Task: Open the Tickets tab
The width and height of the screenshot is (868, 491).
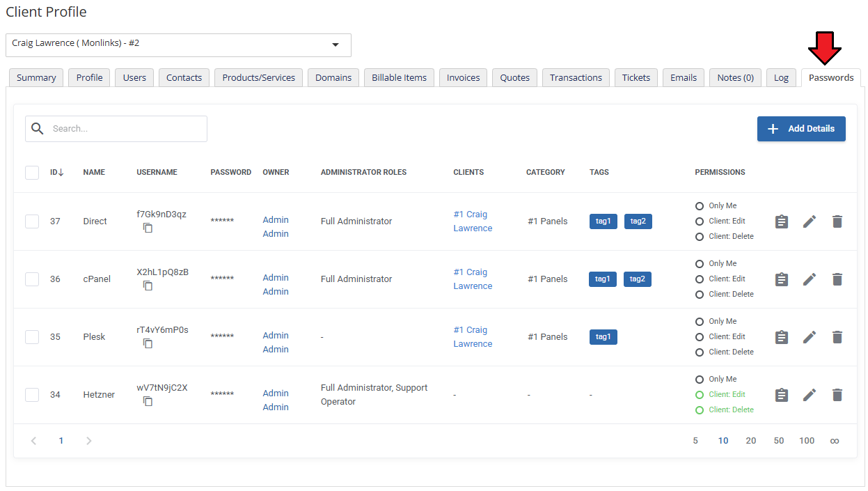Action: (x=636, y=78)
